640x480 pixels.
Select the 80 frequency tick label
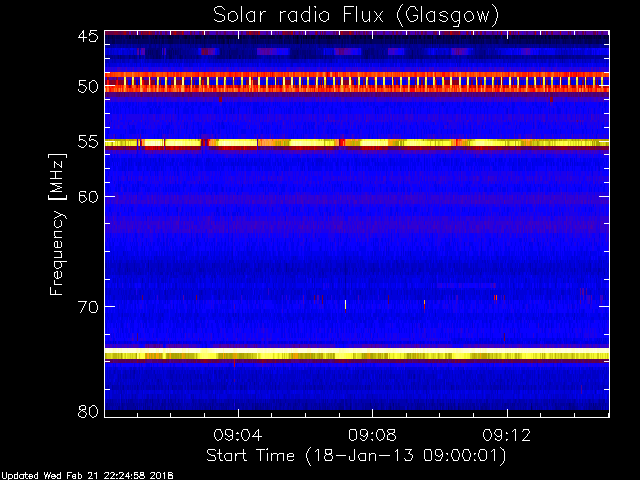point(88,411)
